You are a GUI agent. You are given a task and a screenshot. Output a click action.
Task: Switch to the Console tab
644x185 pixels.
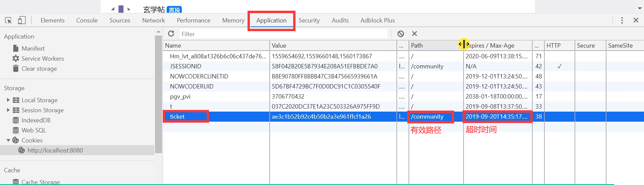pyautogui.click(x=87, y=20)
